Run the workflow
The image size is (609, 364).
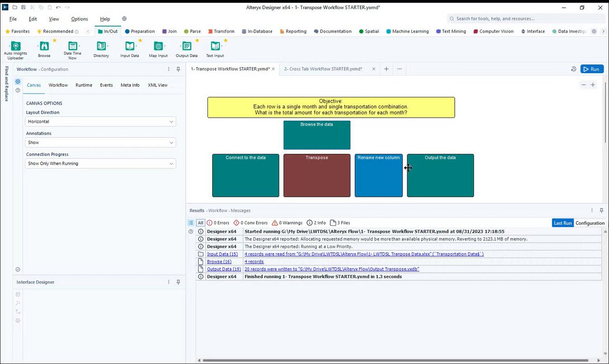592,69
